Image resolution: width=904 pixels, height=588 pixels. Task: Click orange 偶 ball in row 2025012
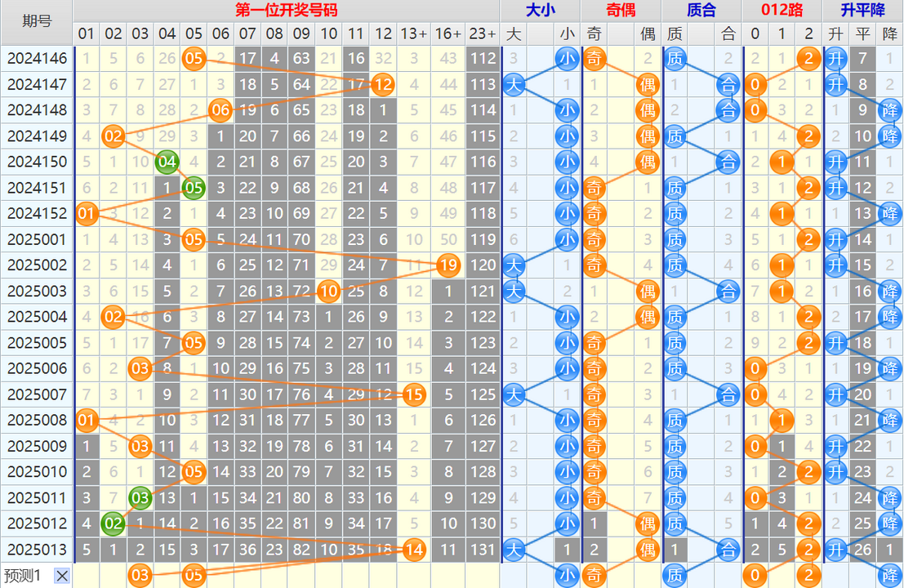[648, 523]
